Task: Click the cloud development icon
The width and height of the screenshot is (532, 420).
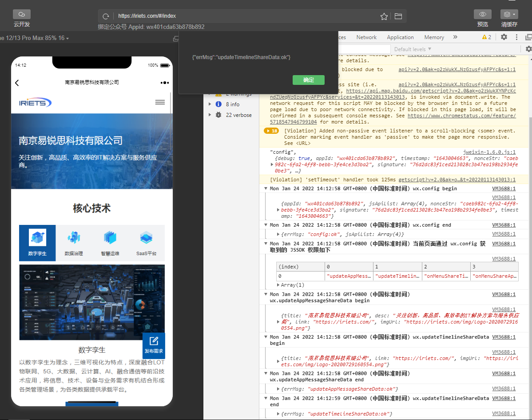Action: 21,14
